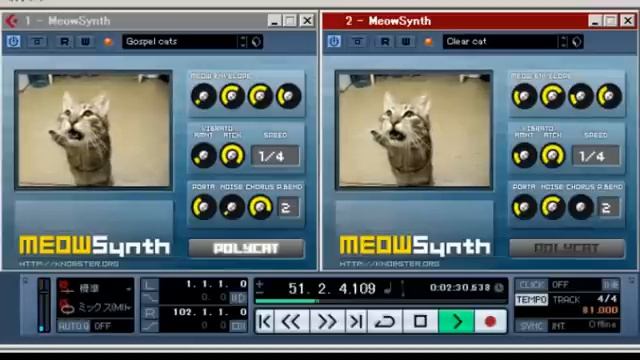Click the cat image in MeowSynth 2

point(414,130)
